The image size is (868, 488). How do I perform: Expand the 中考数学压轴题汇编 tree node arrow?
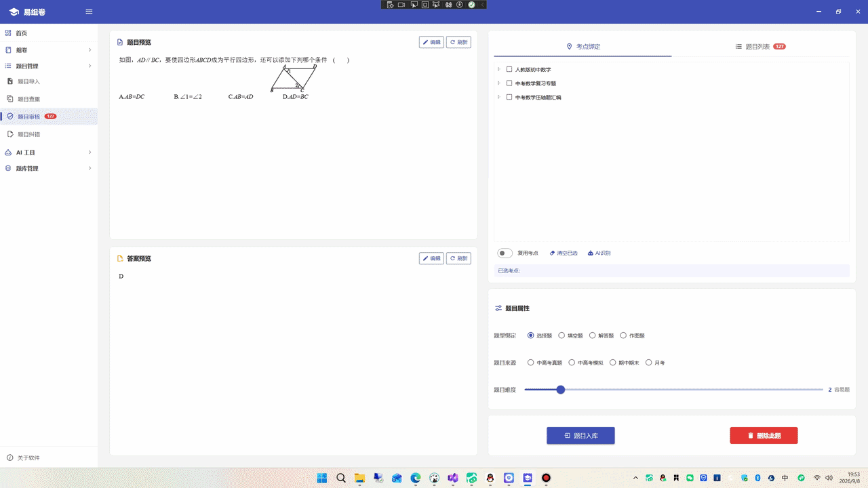click(x=499, y=97)
